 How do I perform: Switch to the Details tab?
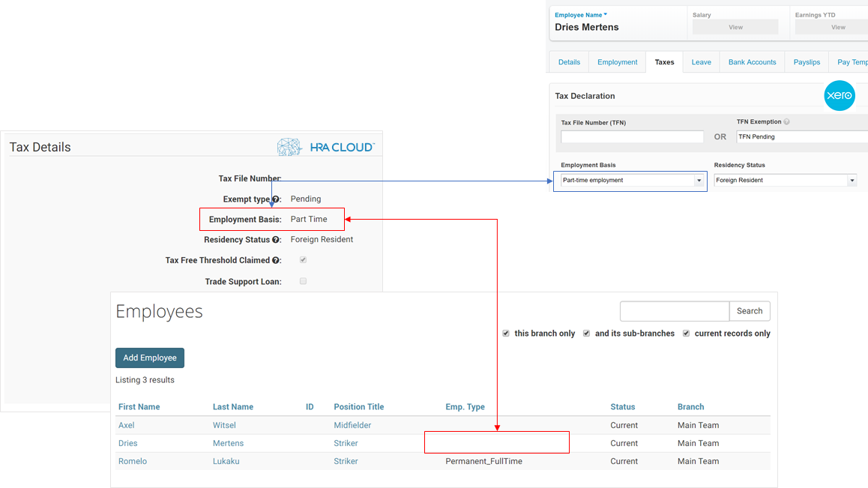coord(569,62)
